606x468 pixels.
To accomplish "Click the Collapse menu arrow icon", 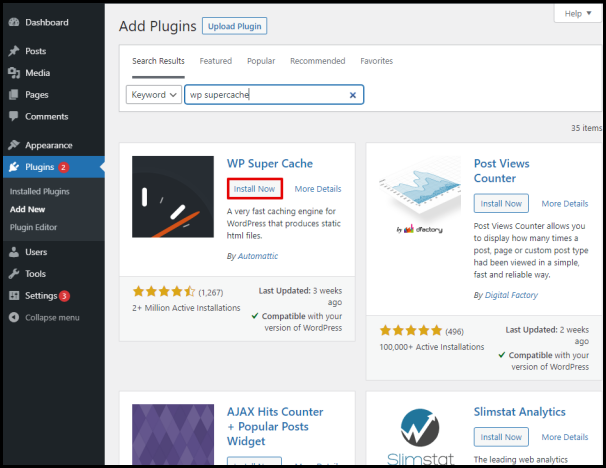I will tap(14, 317).
